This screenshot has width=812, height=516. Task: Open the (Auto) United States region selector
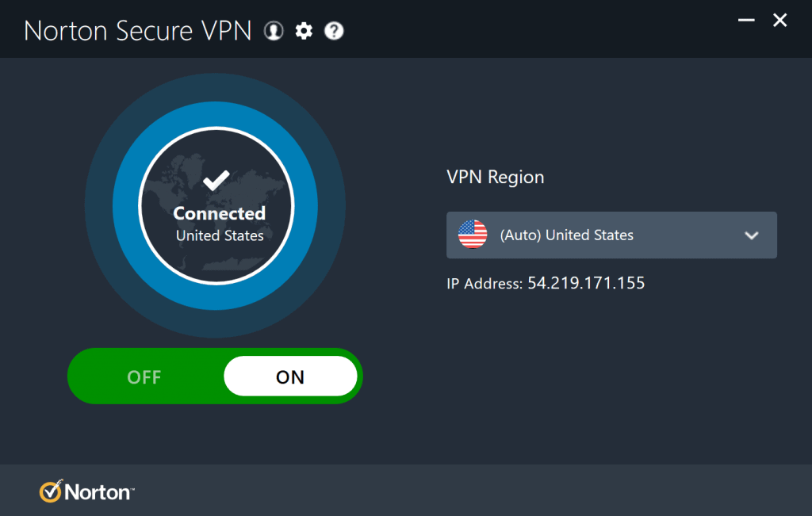click(x=566, y=235)
